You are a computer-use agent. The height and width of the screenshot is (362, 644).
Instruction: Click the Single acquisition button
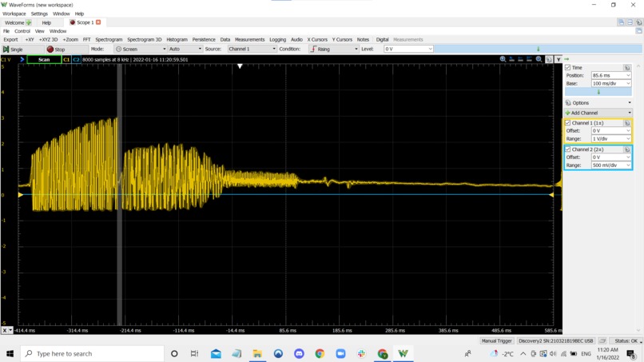[x=22, y=49]
